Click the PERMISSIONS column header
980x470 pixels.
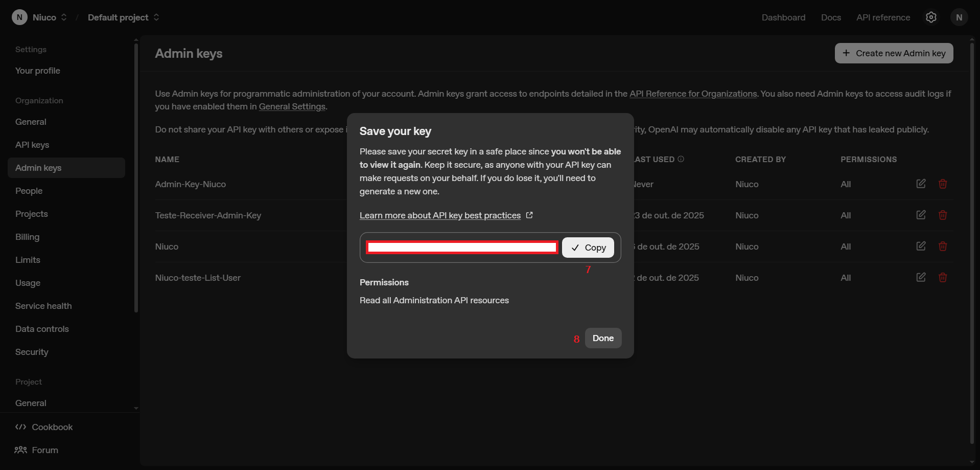[x=869, y=159]
